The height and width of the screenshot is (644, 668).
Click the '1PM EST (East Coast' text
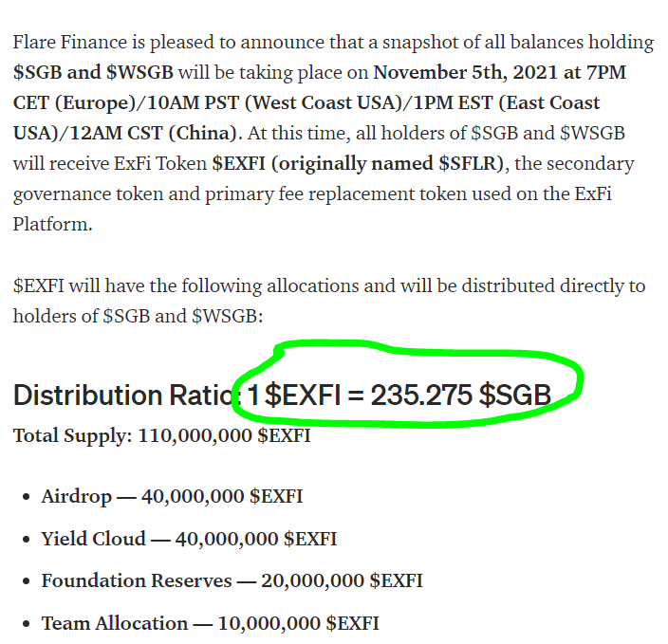click(x=507, y=103)
